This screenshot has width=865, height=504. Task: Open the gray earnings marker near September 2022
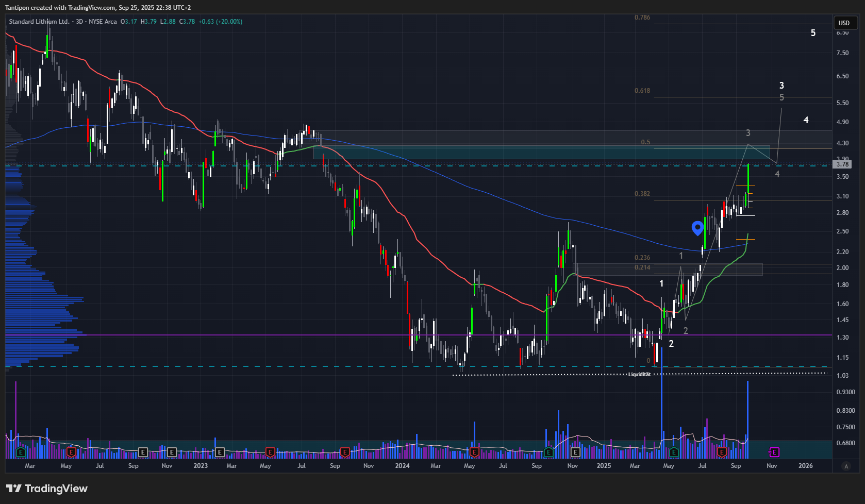(143, 452)
